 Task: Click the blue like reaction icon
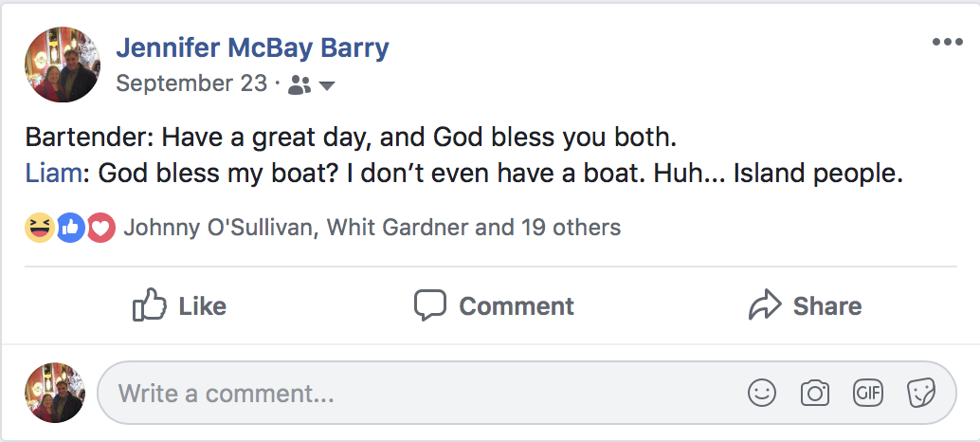click(x=71, y=228)
